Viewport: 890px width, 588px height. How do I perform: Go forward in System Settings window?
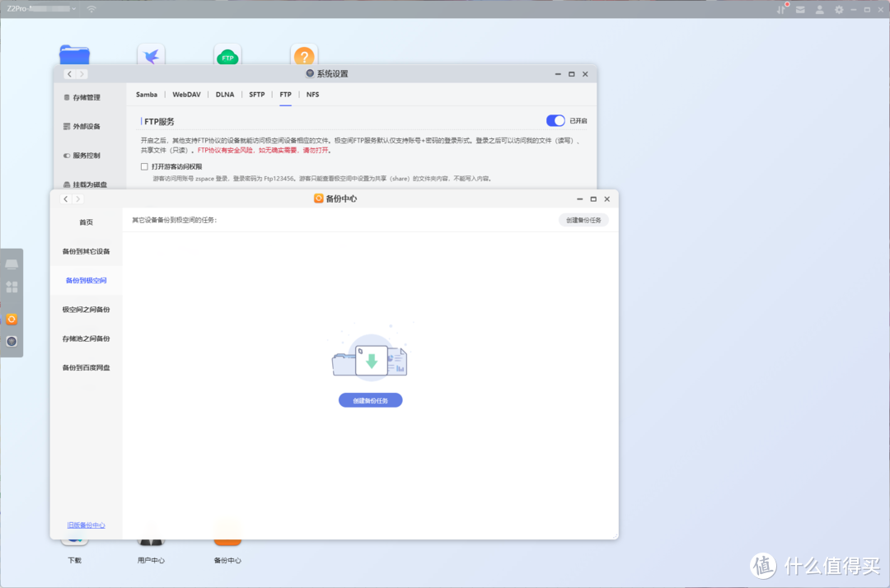[x=82, y=74]
